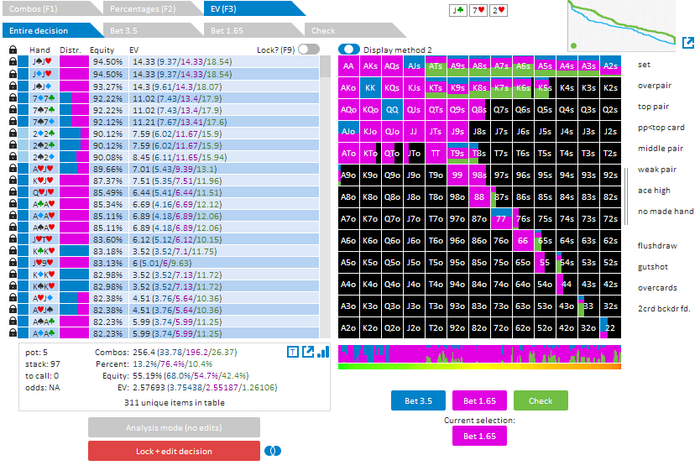Screen dimensions: 700x476
Task: Toggle the Lock? (F9) switch
Action: (309, 49)
